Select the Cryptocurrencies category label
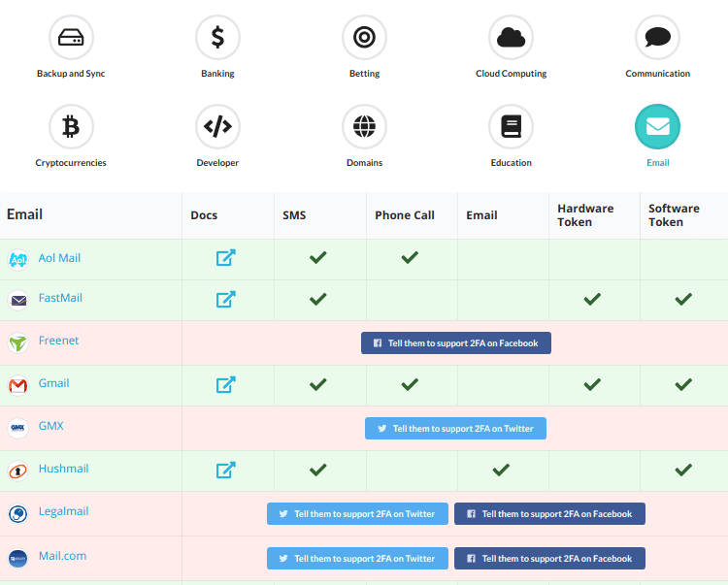 [71, 162]
